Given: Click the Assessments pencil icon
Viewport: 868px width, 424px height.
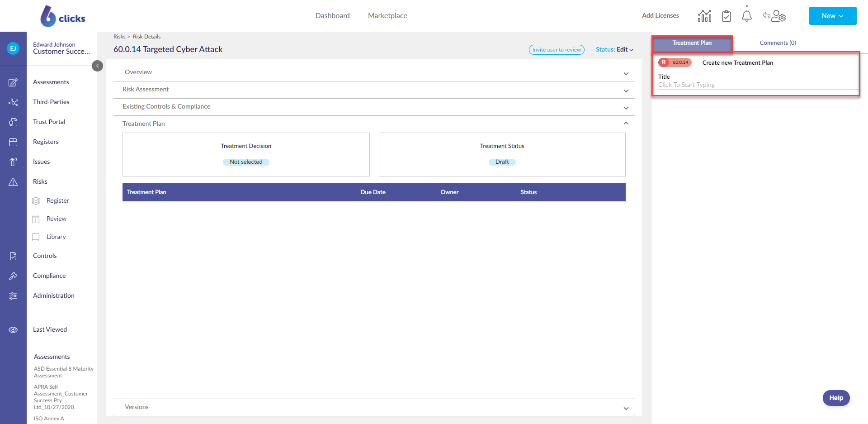Looking at the screenshot, I should 13,82.
